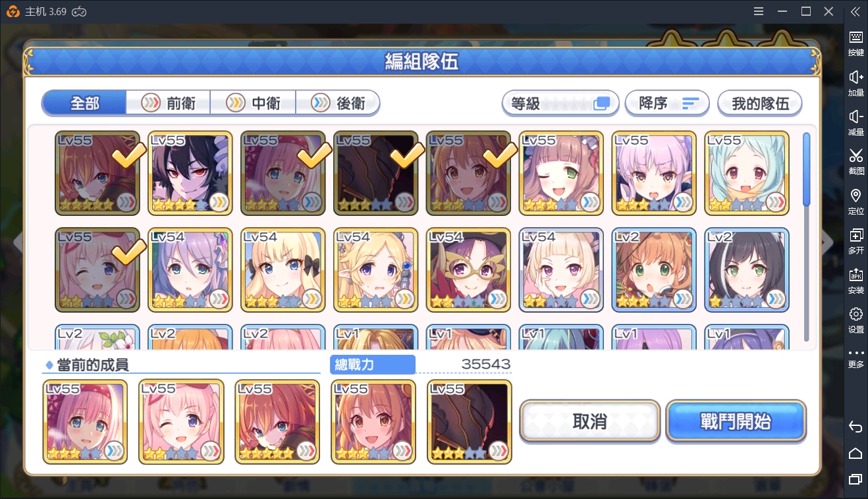Switch to the 後衛 filter tab
This screenshot has width=868, height=499.
click(338, 103)
